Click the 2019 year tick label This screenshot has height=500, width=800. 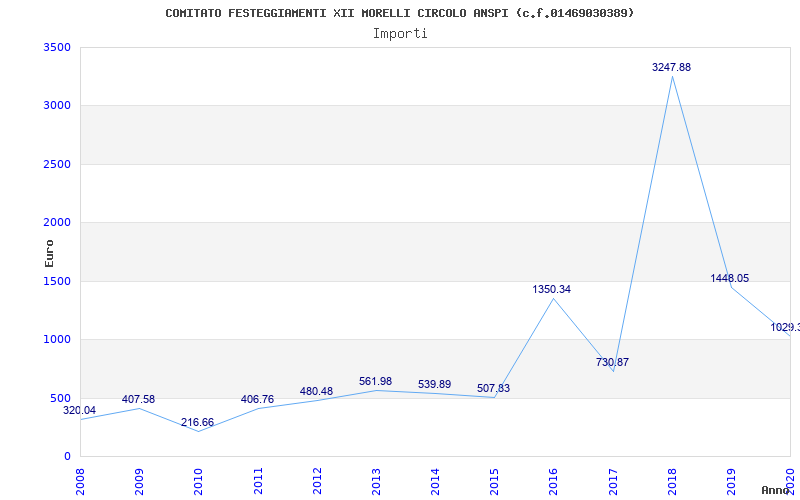(x=731, y=481)
